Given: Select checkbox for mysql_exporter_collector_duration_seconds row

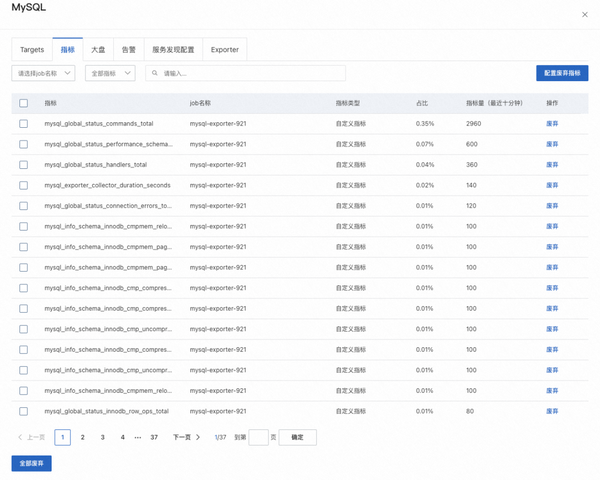Looking at the screenshot, I should tap(23, 185).
